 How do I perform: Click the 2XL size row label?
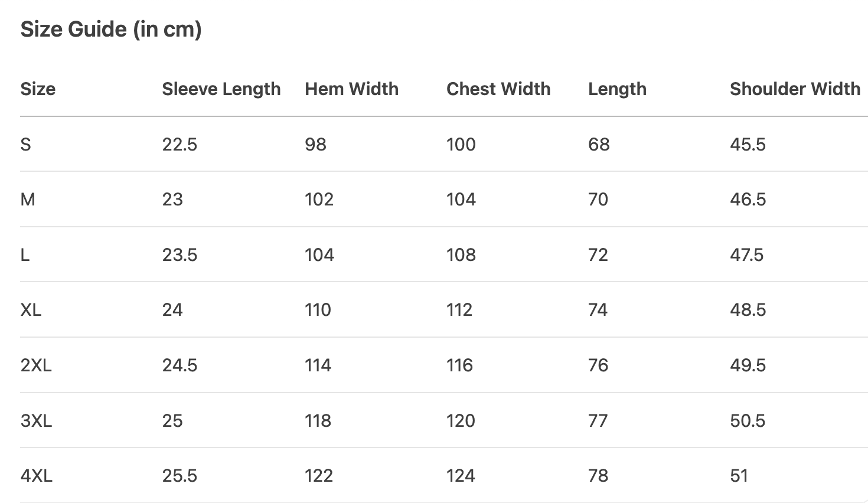pos(36,365)
